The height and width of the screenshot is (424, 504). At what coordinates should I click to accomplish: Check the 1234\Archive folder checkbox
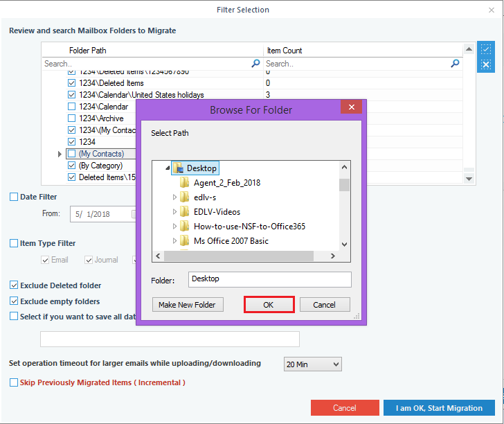[x=72, y=118]
